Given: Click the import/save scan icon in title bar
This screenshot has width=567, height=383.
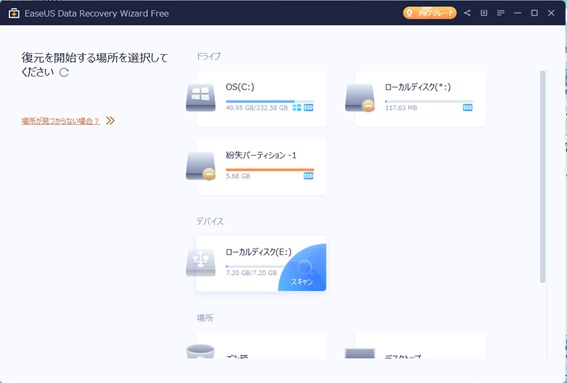Looking at the screenshot, I should click(x=484, y=13).
